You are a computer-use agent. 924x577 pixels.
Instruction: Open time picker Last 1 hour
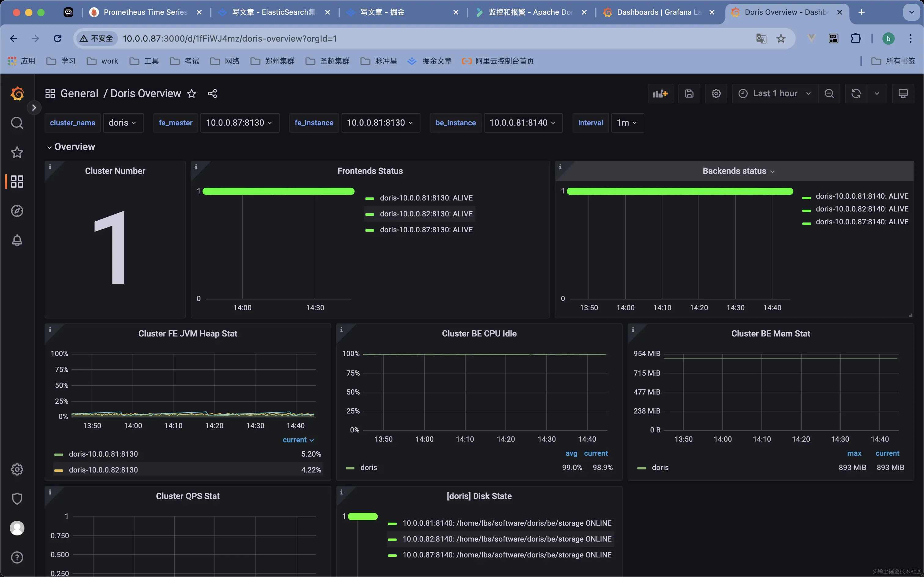point(775,94)
